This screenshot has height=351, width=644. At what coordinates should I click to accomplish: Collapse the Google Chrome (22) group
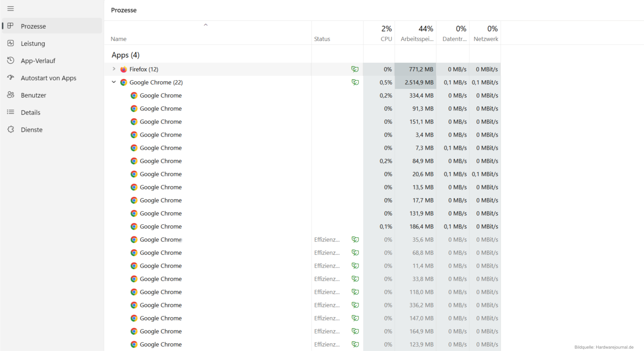point(114,82)
